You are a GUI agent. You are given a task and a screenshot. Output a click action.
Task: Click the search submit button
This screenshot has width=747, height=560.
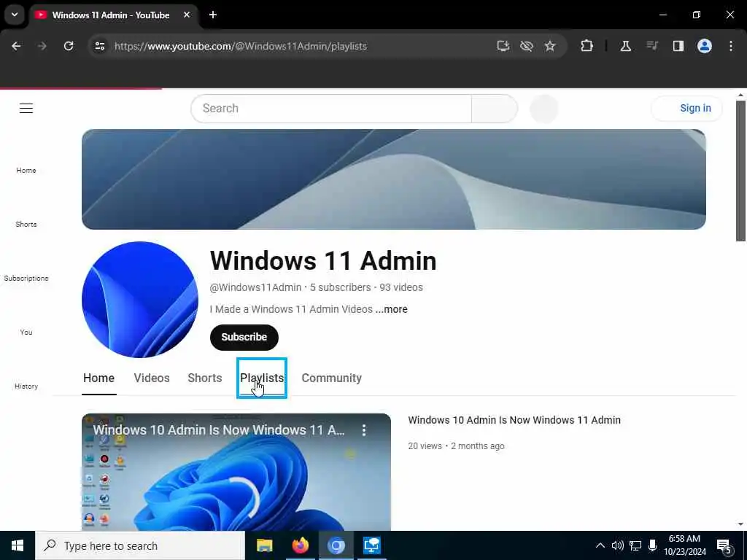495,109
